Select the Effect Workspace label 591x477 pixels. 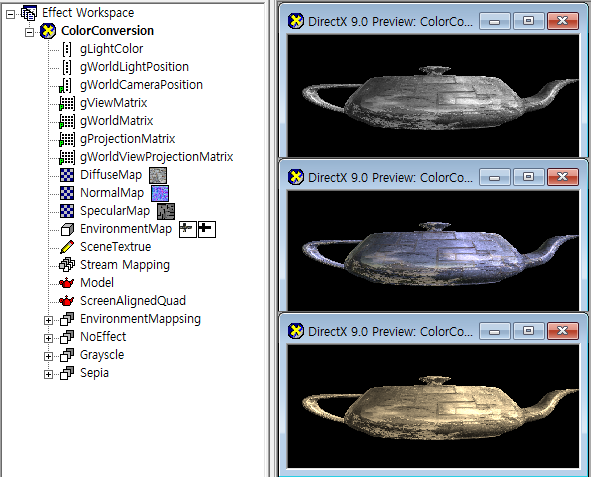tap(88, 13)
